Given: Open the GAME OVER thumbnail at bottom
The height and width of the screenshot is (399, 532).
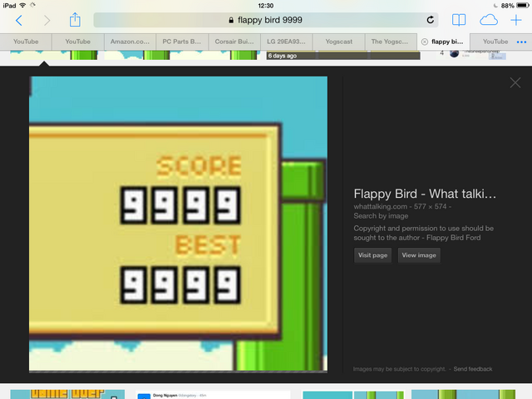Looking at the screenshot, I should (67, 394).
